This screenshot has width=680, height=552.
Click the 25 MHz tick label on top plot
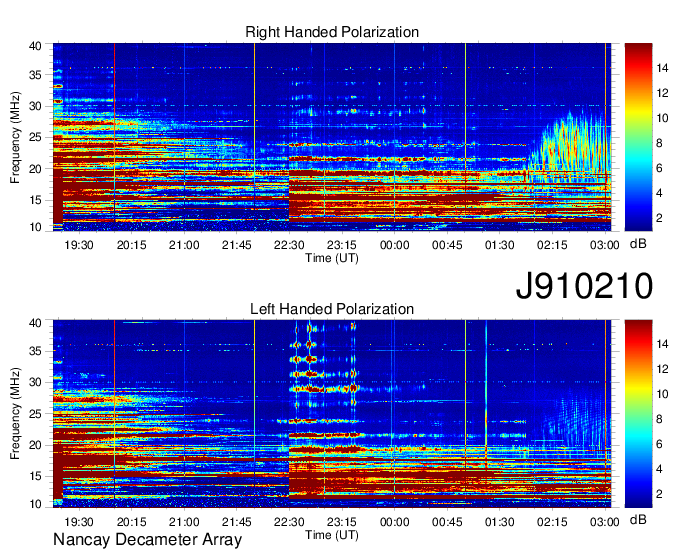click(x=35, y=137)
